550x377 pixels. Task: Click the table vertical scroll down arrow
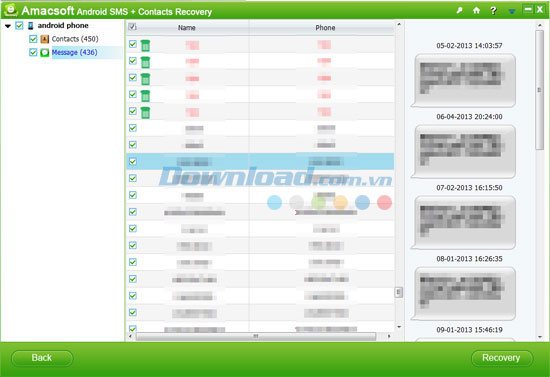click(398, 327)
